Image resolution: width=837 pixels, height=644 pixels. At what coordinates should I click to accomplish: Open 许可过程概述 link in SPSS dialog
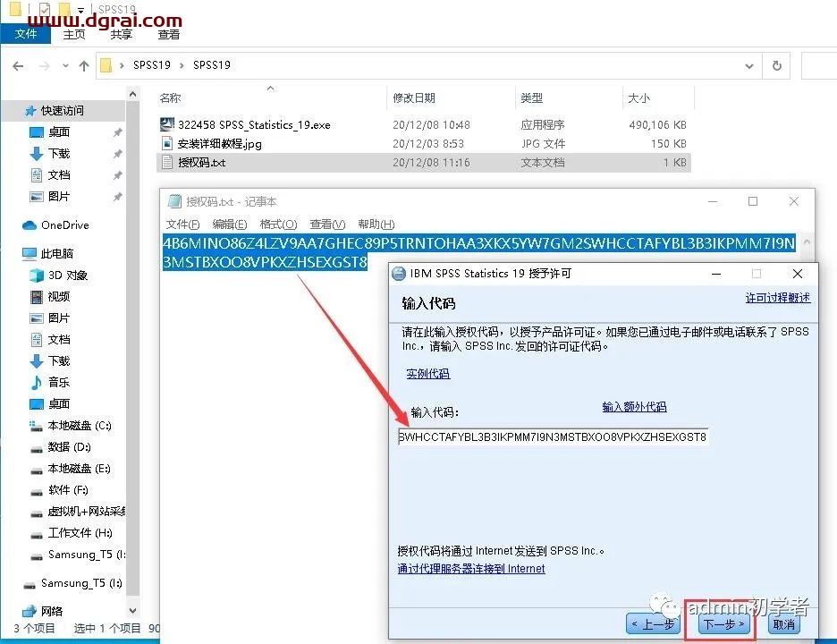click(x=778, y=298)
